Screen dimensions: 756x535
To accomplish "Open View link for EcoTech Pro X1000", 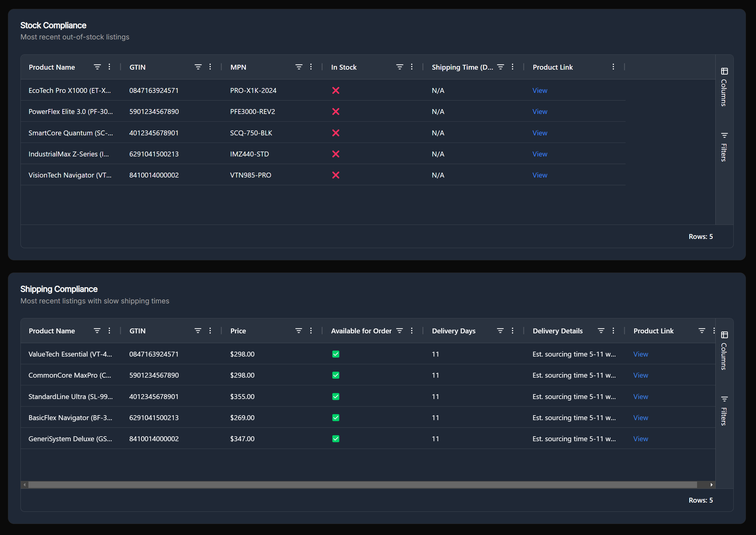I will point(540,90).
